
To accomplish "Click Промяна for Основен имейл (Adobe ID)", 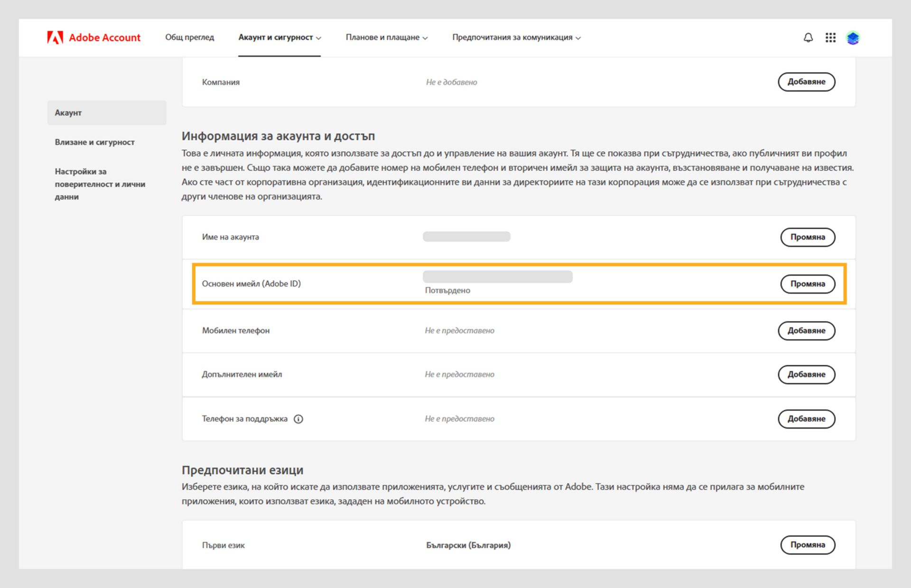I will tap(808, 284).
